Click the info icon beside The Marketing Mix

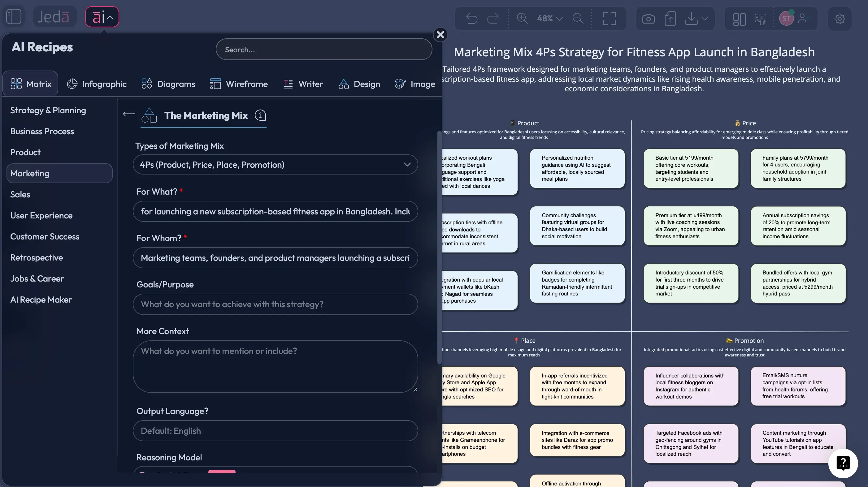click(260, 115)
